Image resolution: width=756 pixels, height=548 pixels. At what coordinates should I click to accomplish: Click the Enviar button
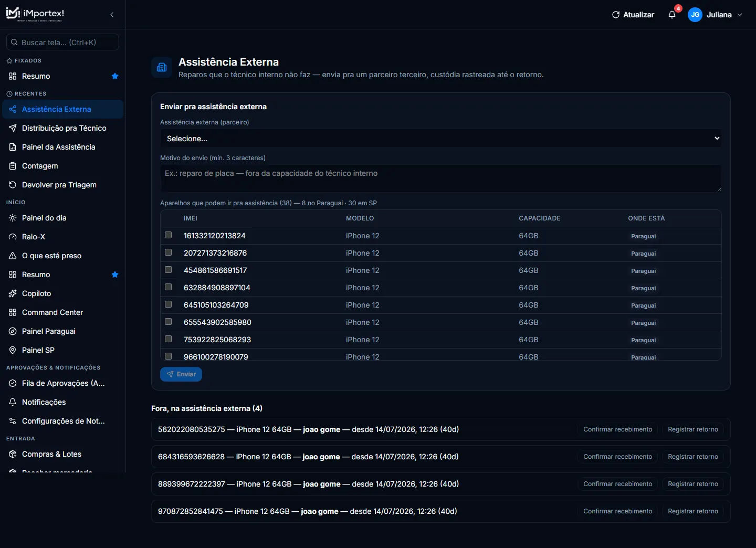[181, 374]
